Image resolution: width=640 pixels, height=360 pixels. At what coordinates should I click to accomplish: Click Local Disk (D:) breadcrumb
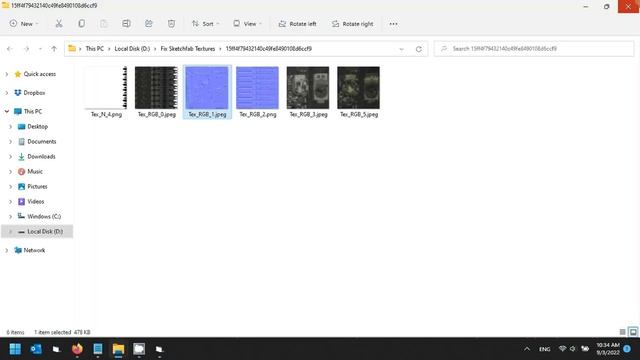click(x=132, y=49)
